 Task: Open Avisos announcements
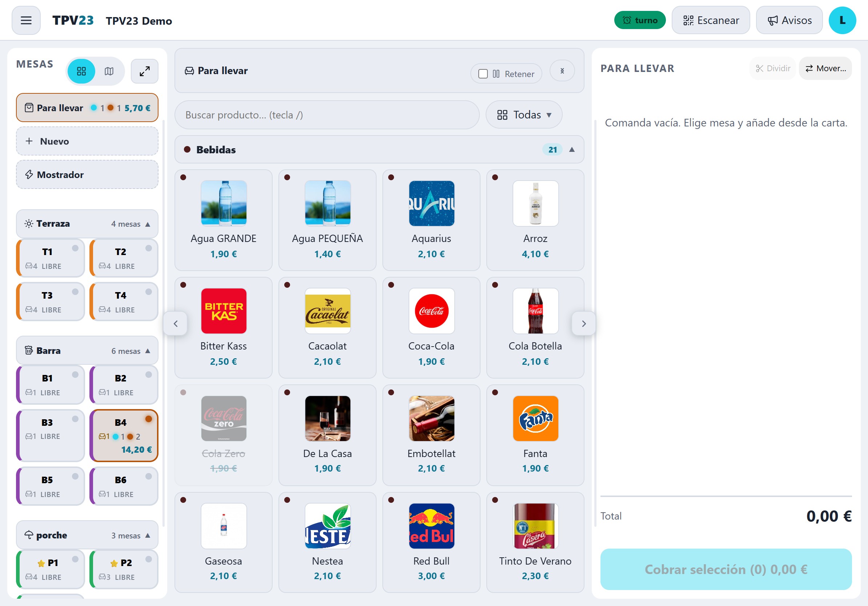click(x=789, y=20)
